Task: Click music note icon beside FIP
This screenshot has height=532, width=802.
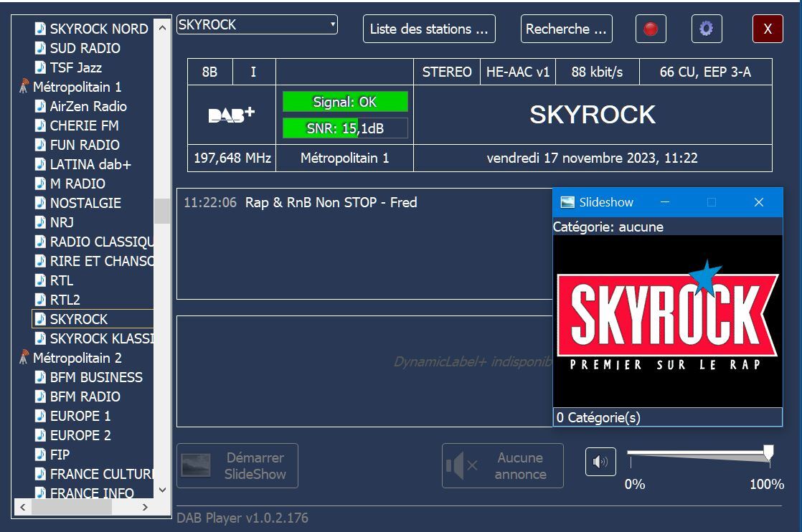Action: (x=40, y=455)
